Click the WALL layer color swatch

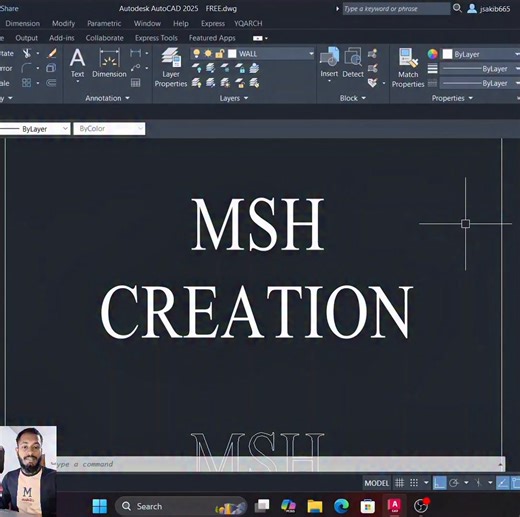pos(232,53)
